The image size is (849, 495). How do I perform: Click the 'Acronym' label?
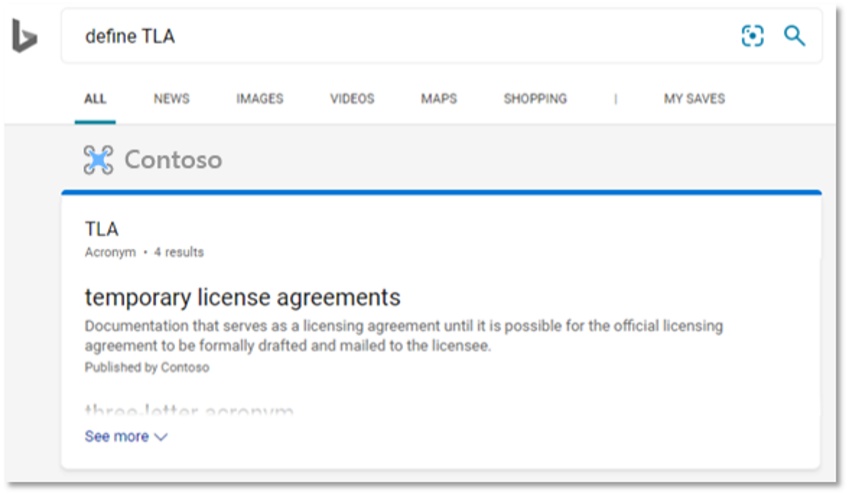110,252
